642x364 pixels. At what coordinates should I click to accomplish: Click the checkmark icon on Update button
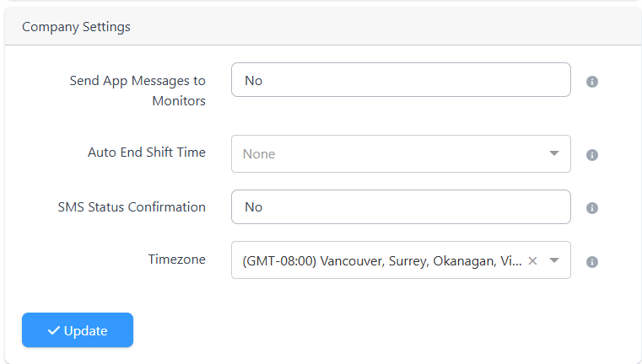point(54,330)
